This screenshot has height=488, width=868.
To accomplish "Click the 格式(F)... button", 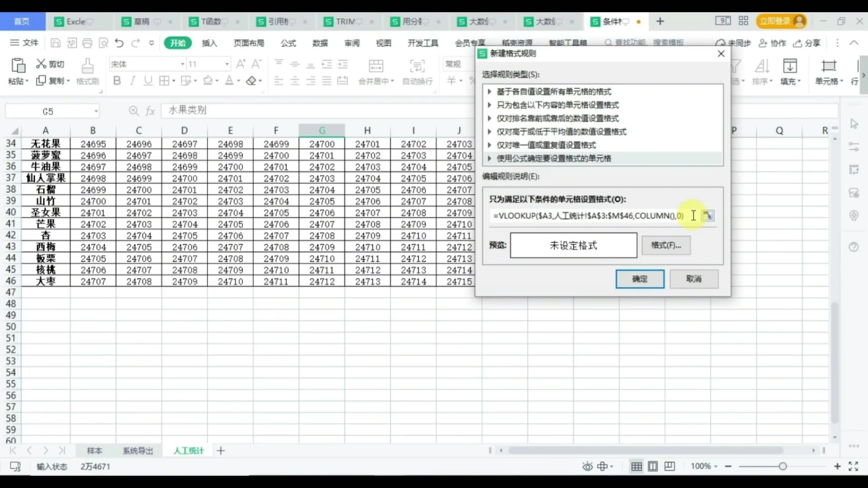I will click(666, 245).
